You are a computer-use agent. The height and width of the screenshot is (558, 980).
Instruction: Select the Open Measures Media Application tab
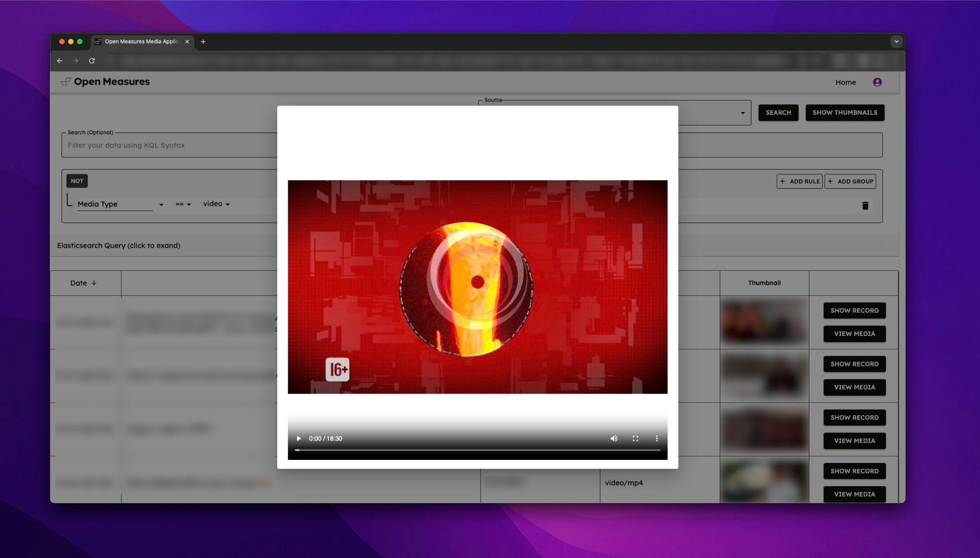click(x=141, y=42)
